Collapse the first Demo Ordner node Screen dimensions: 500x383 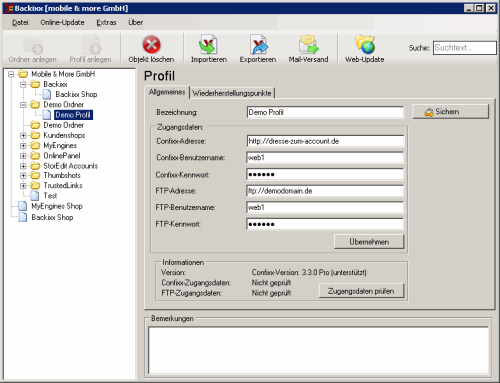[x=23, y=105]
